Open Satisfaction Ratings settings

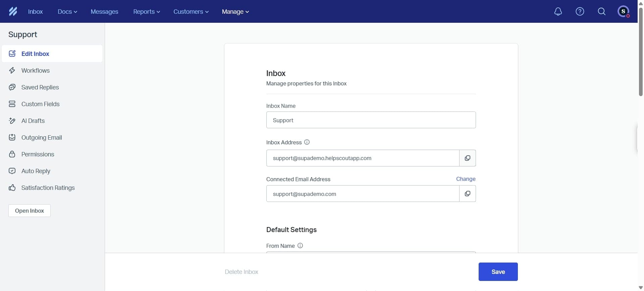52,188
